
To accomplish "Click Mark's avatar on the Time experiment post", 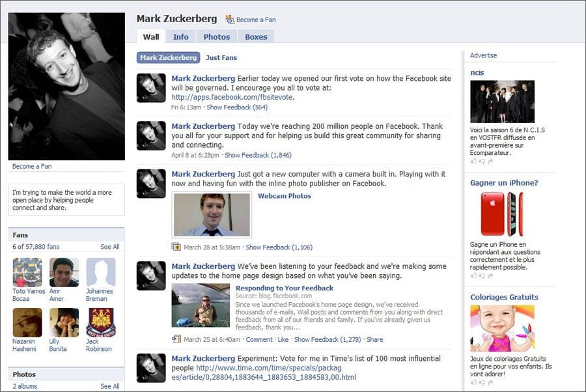I will coord(151,368).
